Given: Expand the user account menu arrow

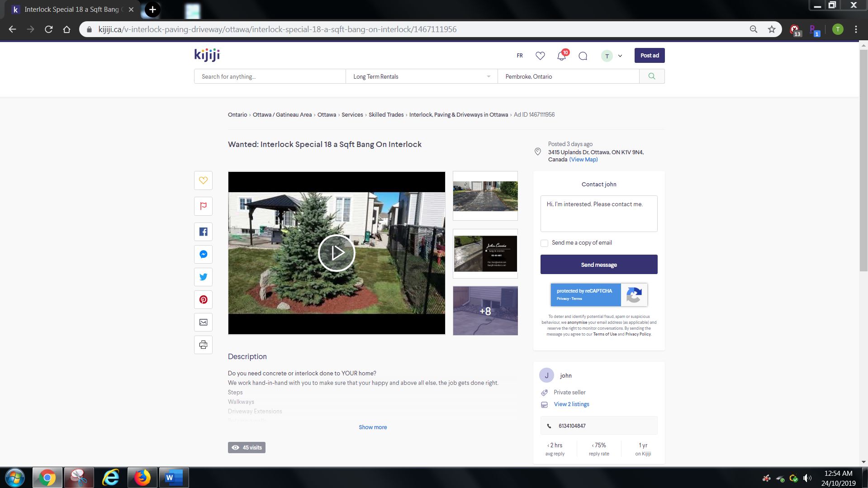Looking at the screenshot, I should (x=620, y=56).
